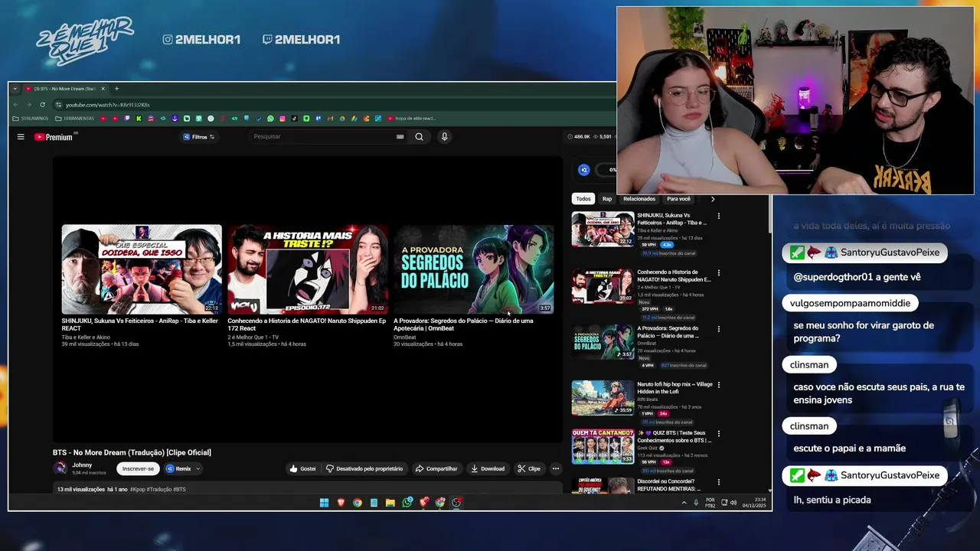The width and height of the screenshot is (980, 551).
Task: Open Brave browser from taskbar
Action: pyautogui.click(x=341, y=503)
